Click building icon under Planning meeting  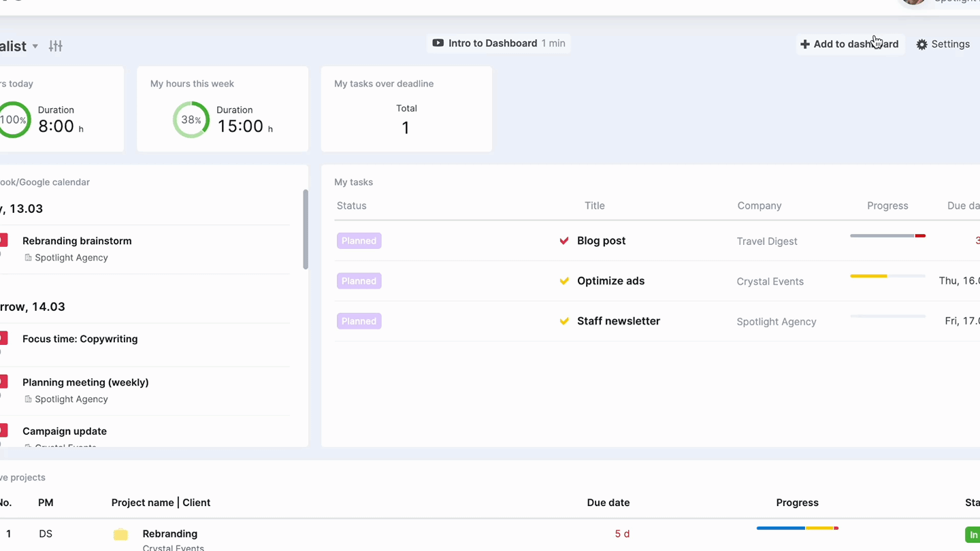(x=28, y=399)
